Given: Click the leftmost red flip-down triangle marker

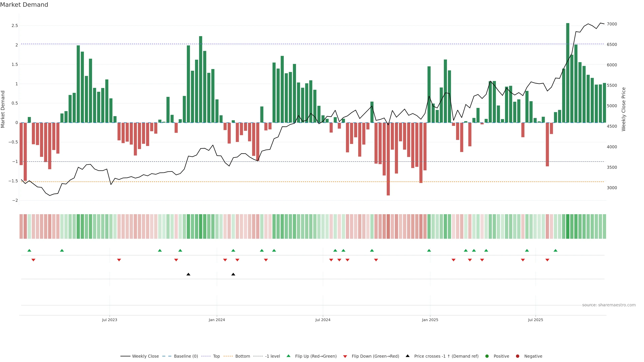Looking at the screenshot, I should 33,260.
